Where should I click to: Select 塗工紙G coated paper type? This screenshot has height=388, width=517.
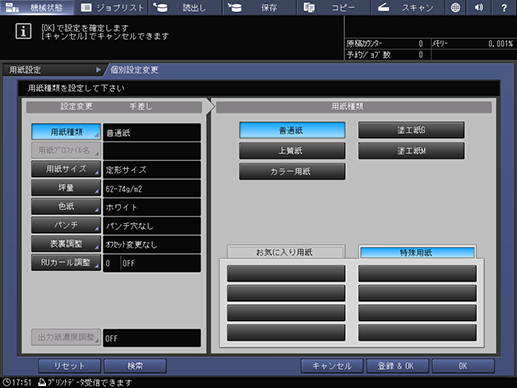[411, 130]
